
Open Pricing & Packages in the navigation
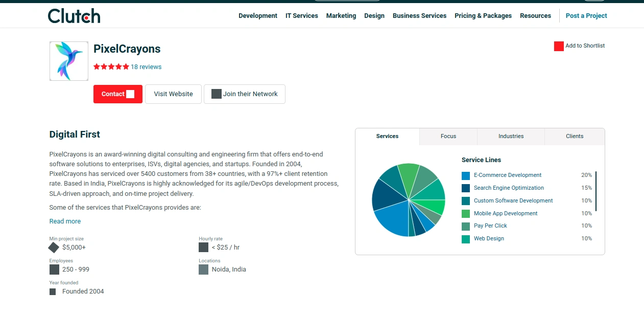[x=483, y=16]
